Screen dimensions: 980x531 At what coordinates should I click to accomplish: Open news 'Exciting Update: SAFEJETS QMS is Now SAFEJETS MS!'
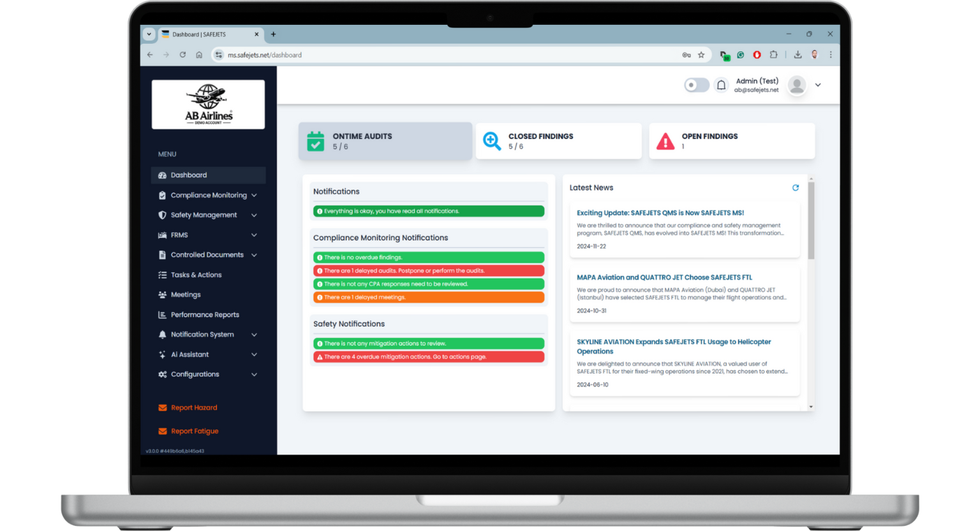point(660,213)
